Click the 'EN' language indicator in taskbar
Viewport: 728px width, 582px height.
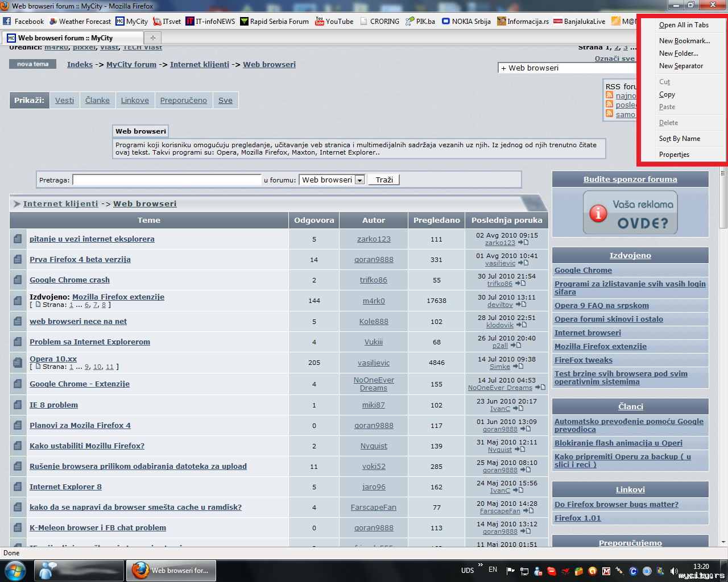(x=493, y=569)
